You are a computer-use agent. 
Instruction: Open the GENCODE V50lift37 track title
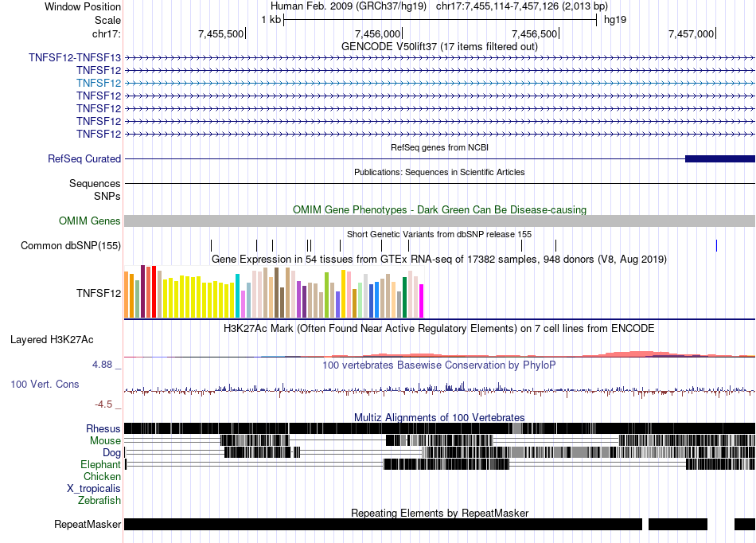(x=439, y=47)
